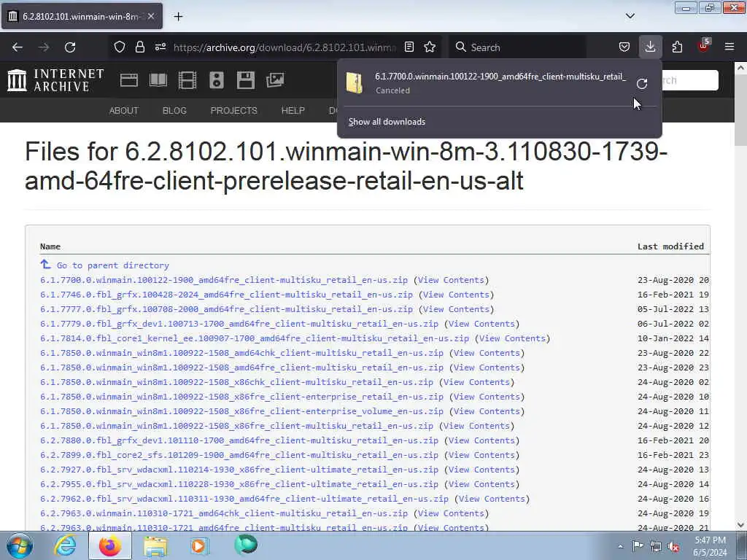The width and height of the screenshot is (747, 560).
Task: Open 6.1.7779.0.fbl_grfx_dev1 zip link
Action: [239, 324]
